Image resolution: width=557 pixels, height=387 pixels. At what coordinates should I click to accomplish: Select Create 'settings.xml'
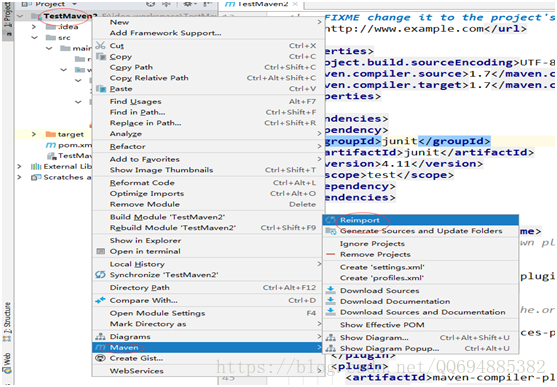[x=421, y=267]
